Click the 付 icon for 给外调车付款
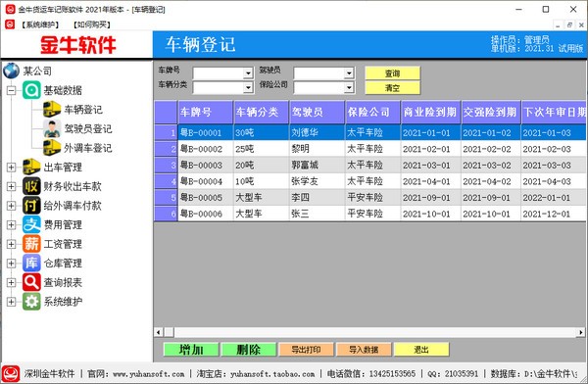This screenshot has height=384, width=588. click(31, 205)
